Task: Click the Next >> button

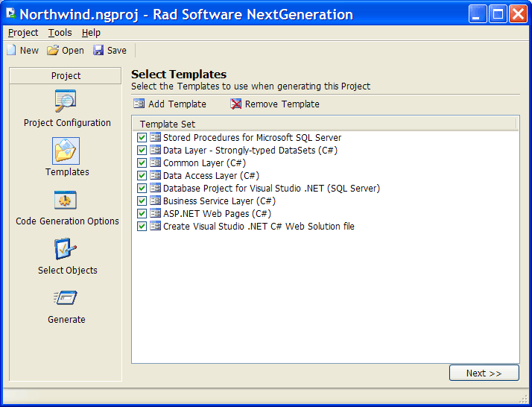Action: coord(484,373)
